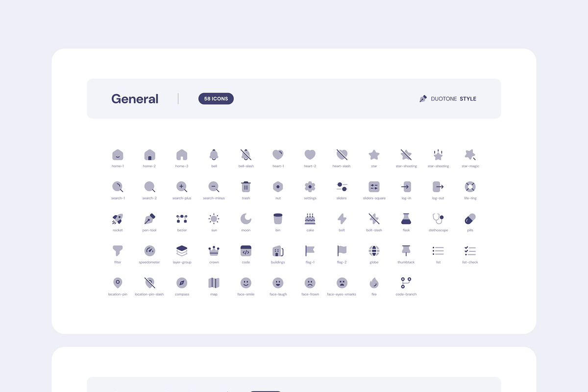Open the settings gear icon
The width and height of the screenshot is (588, 392).
point(310,187)
